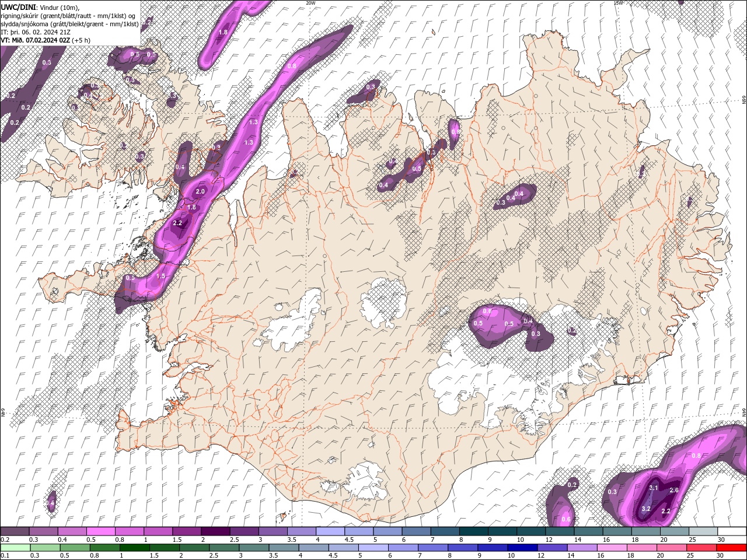Select the 0.1–0.3 palest green rain swatch

[15, 548]
